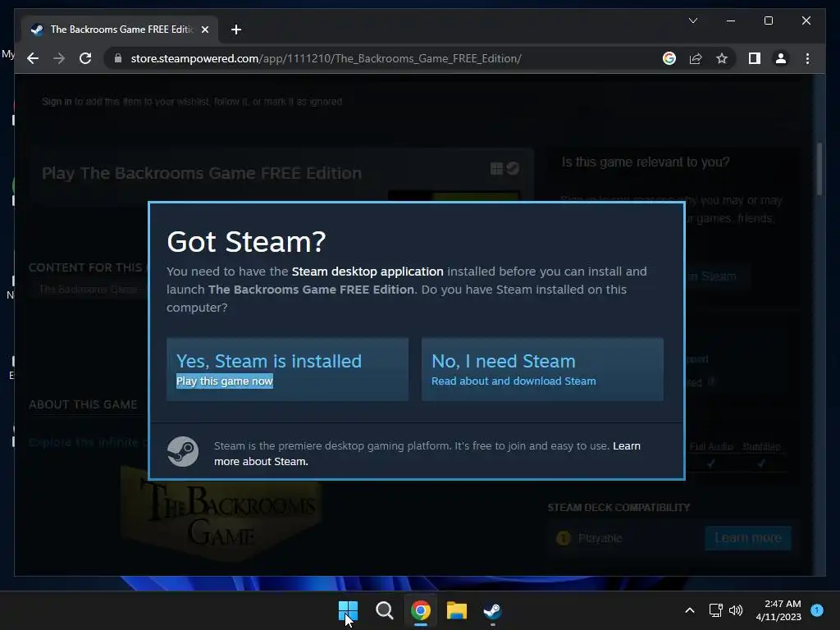Click the volume speaker icon
Screen dimensions: 840x630
click(736, 610)
